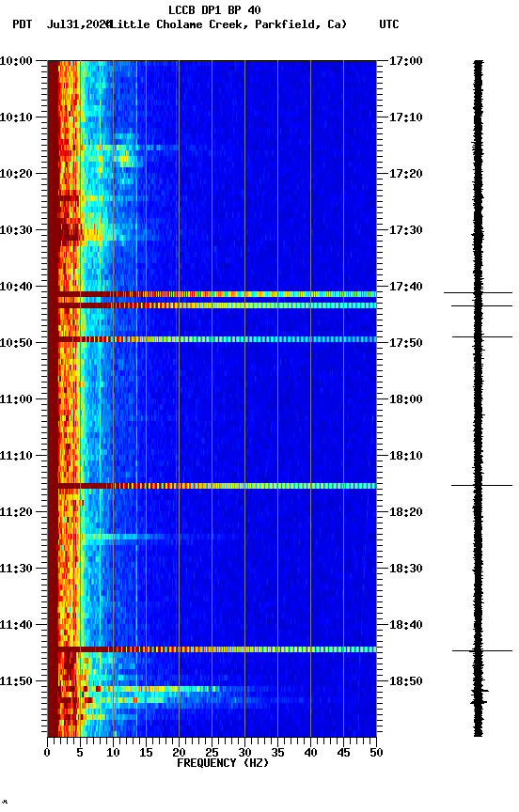Click the '35' frequency axis label
This screenshot has height=812, width=519.
(x=277, y=753)
